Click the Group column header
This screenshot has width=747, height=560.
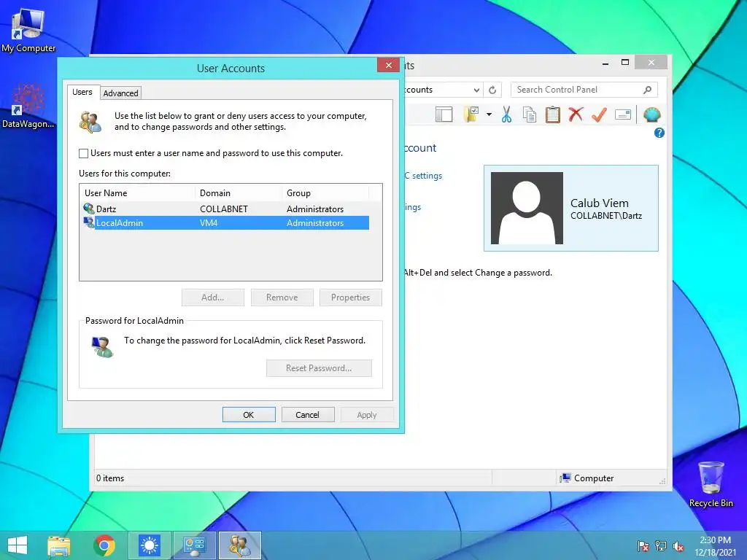tap(325, 192)
